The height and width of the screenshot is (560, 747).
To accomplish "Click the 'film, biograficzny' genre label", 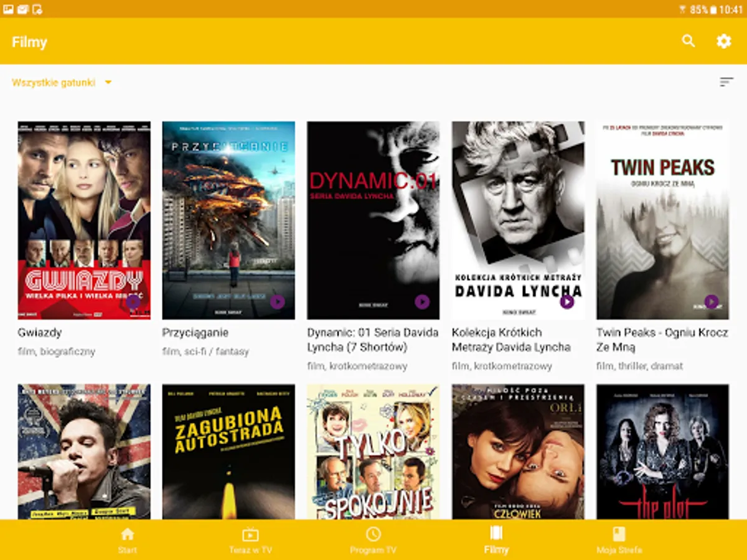I will coord(57,352).
